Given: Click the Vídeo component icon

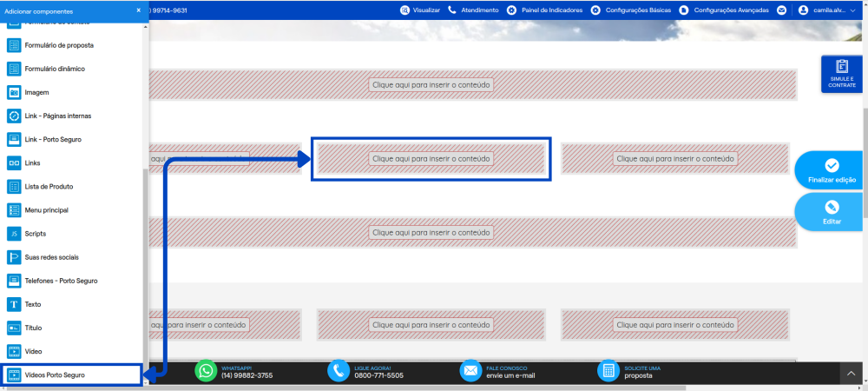Looking at the screenshot, I should 14,351.
